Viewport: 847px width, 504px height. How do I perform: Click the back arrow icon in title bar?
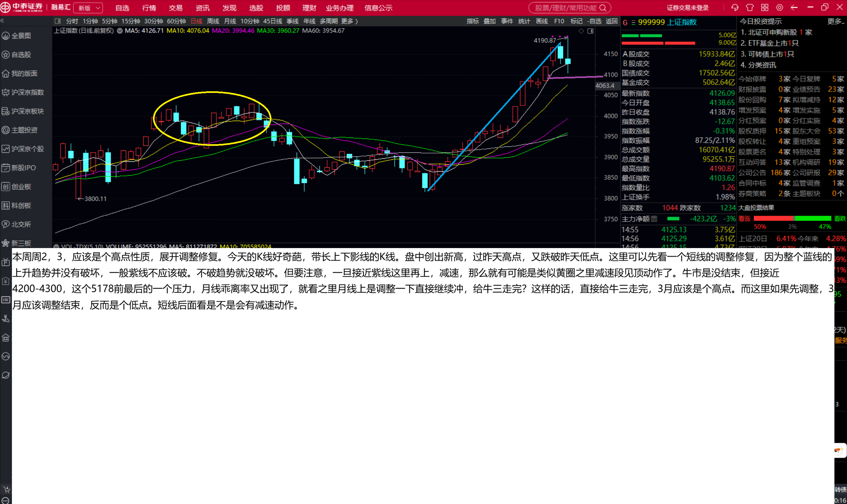tap(794, 8)
